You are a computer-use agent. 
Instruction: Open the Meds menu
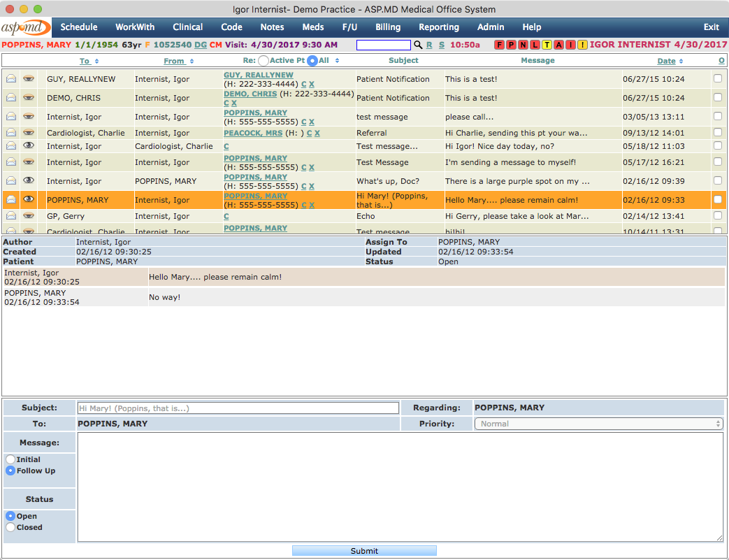313,27
